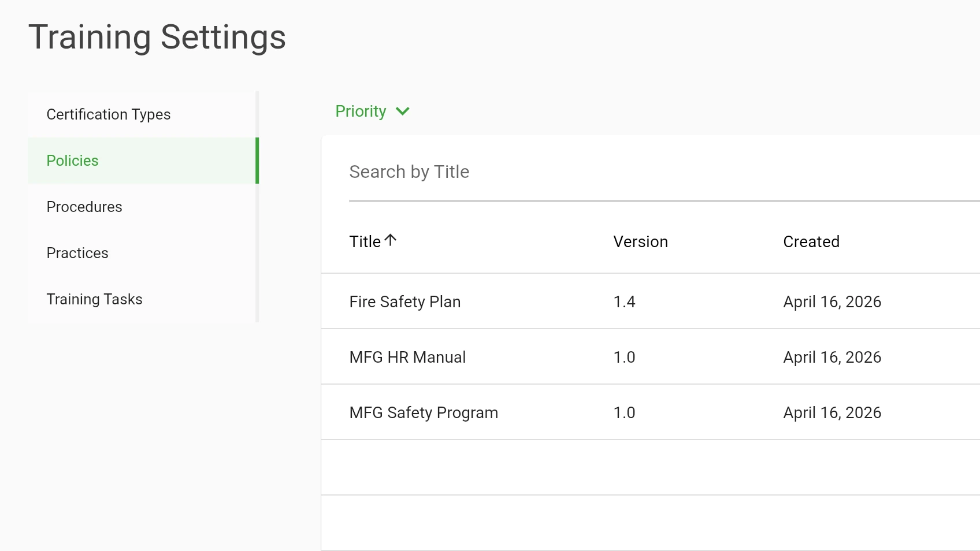
Task: Navigate to the Practices section
Action: point(77,253)
